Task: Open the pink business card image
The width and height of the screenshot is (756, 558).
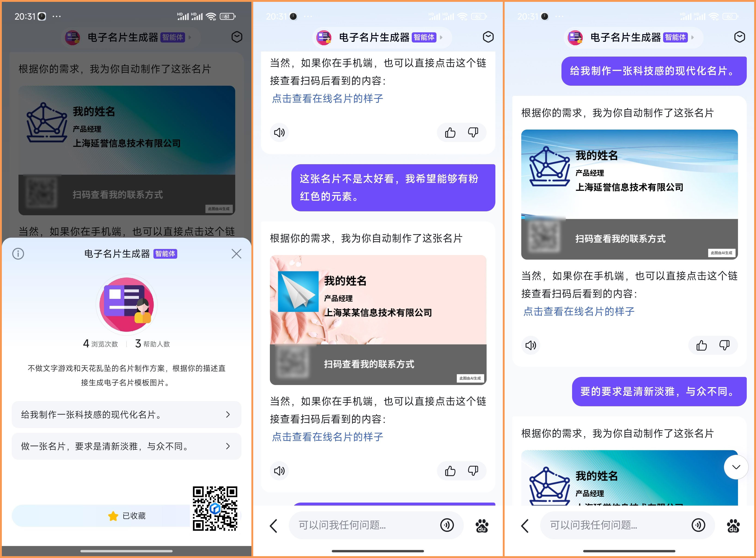Action: [x=378, y=320]
